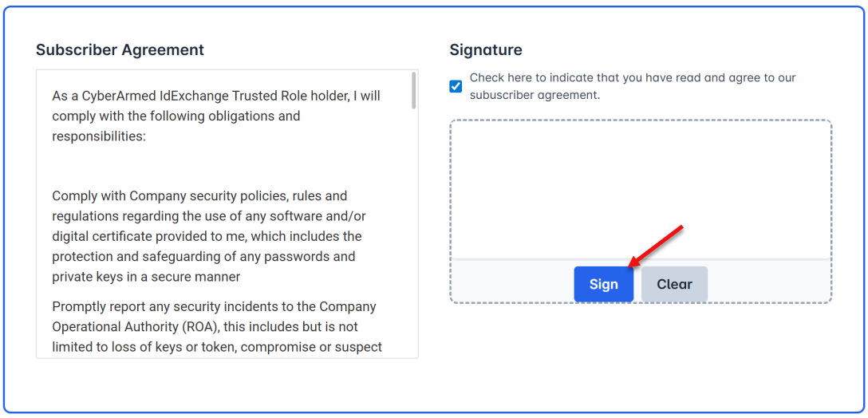Click the "private keys in a secure manner" line
Image resolution: width=868 pixels, height=418 pixels.
tap(146, 277)
